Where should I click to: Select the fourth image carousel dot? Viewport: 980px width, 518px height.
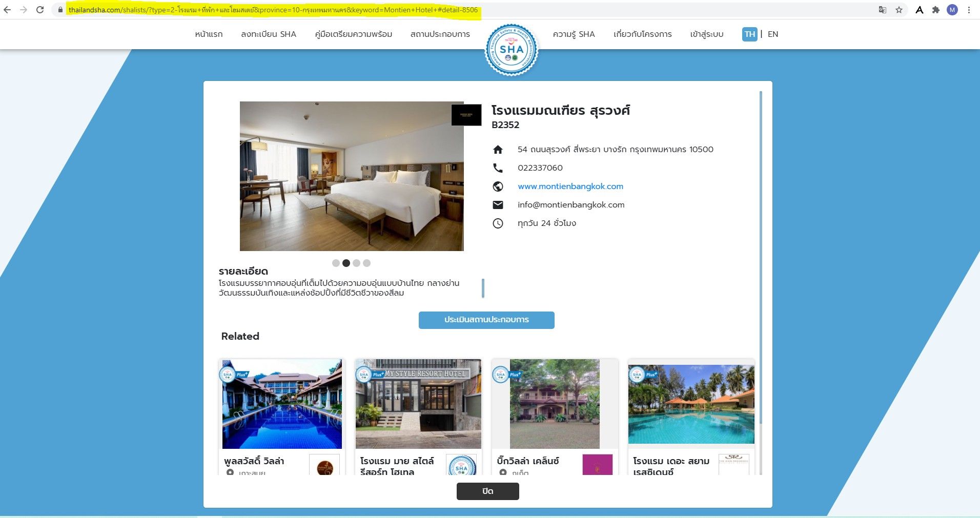click(x=366, y=263)
